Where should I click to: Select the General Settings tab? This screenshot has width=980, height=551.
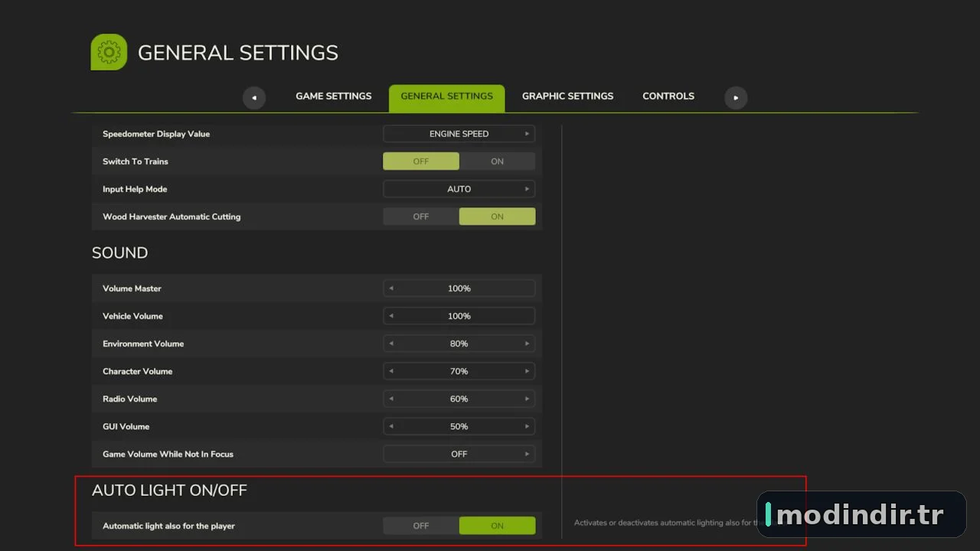coord(447,97)
